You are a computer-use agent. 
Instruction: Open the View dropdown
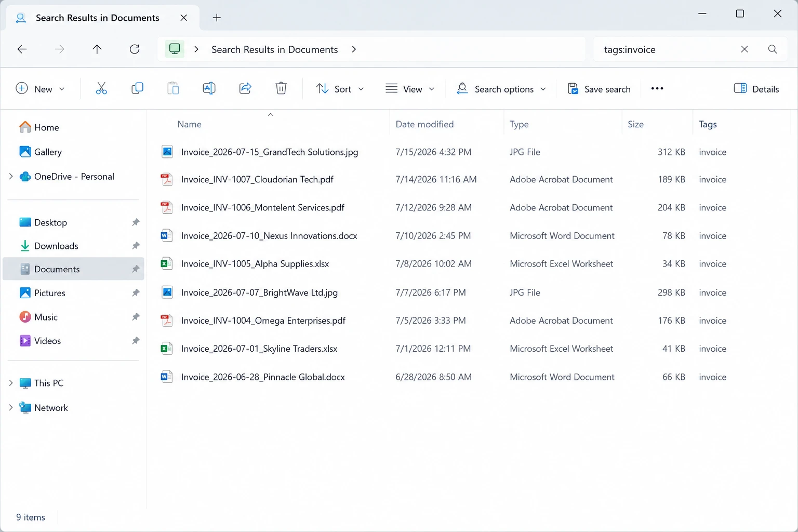click(410, 89)
